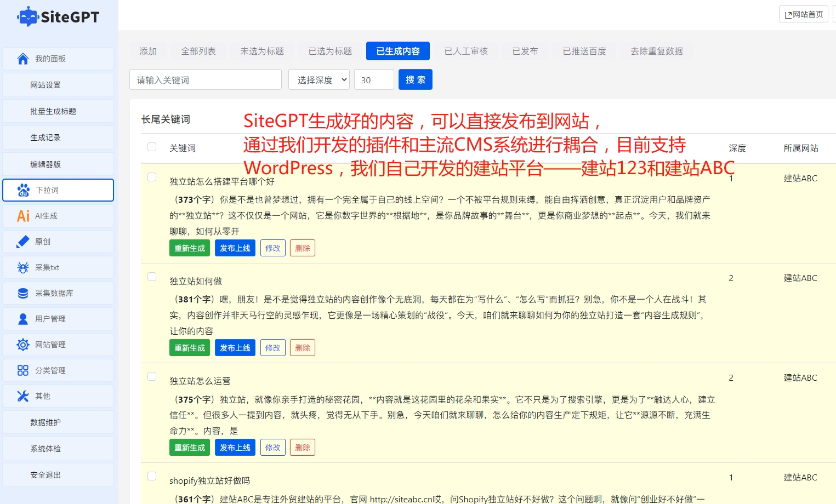Click the grid icon beside 分类管理

click(x=23, y=370)
